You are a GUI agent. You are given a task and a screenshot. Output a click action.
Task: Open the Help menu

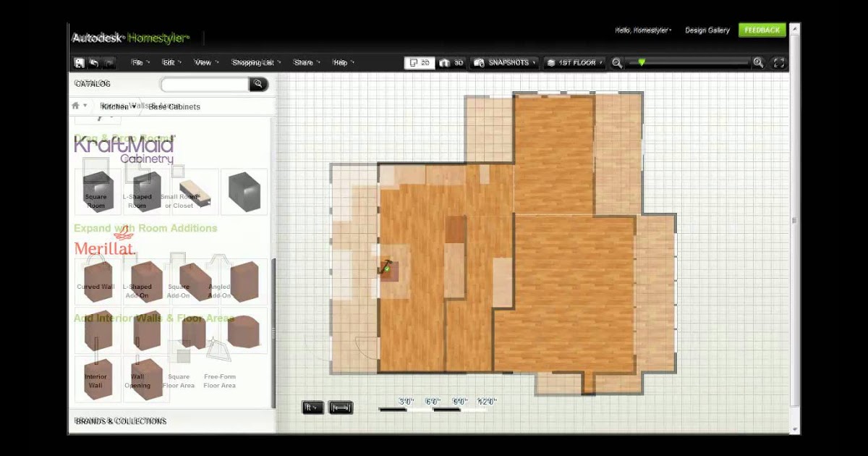click(343, 63)
